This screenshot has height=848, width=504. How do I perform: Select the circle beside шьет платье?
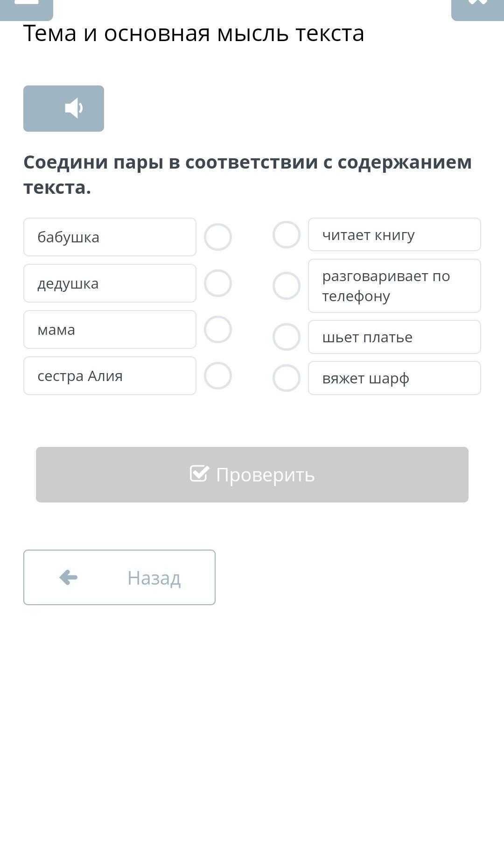click(287, 337)
